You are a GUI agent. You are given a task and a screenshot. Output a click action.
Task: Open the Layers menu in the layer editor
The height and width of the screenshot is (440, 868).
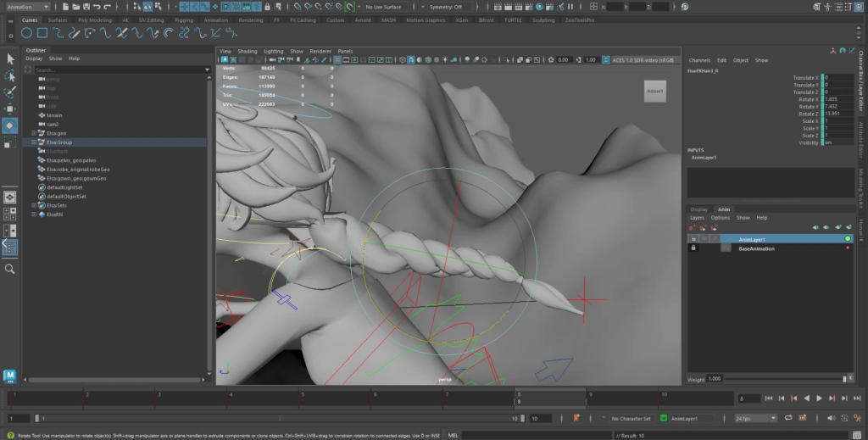click(x=697, y=218)
